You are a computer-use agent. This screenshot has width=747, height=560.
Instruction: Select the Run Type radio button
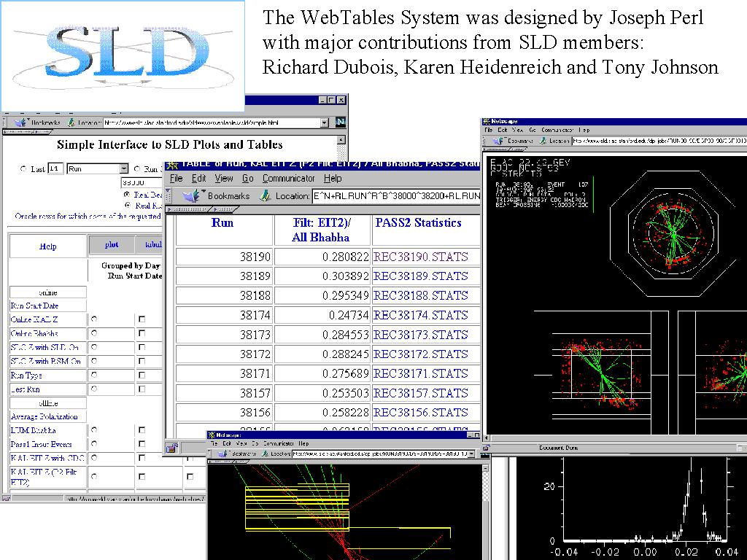tap(93, 375)
